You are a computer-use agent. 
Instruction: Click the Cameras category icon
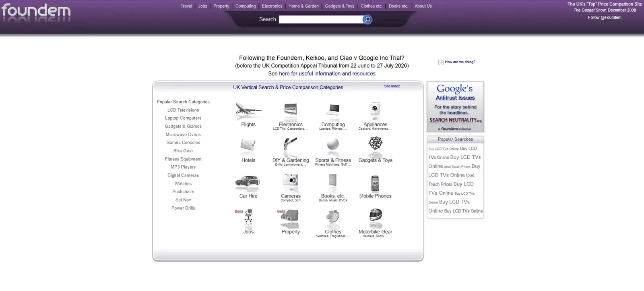pos(290,180)
